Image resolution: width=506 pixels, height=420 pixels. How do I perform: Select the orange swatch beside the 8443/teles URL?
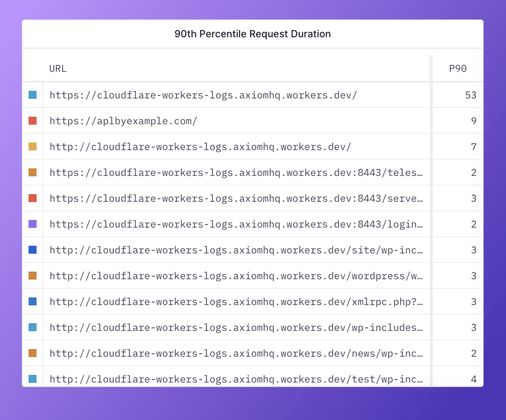click(33, 172)
